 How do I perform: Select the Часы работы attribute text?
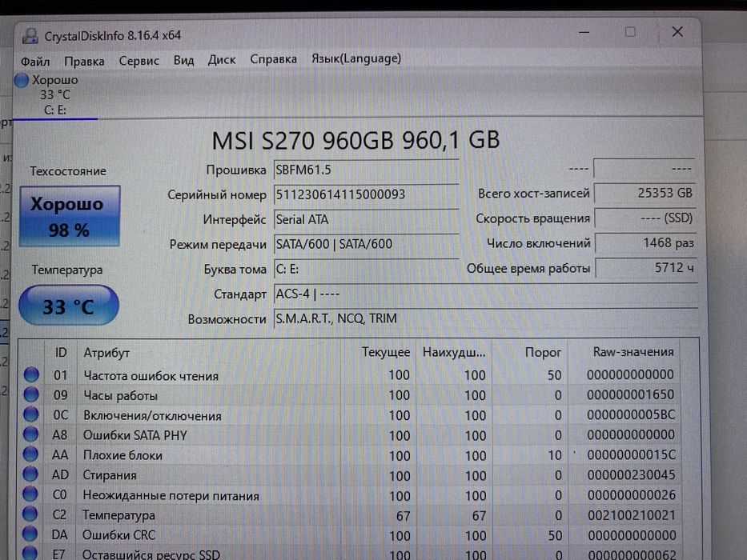click(x=121, y=396)
